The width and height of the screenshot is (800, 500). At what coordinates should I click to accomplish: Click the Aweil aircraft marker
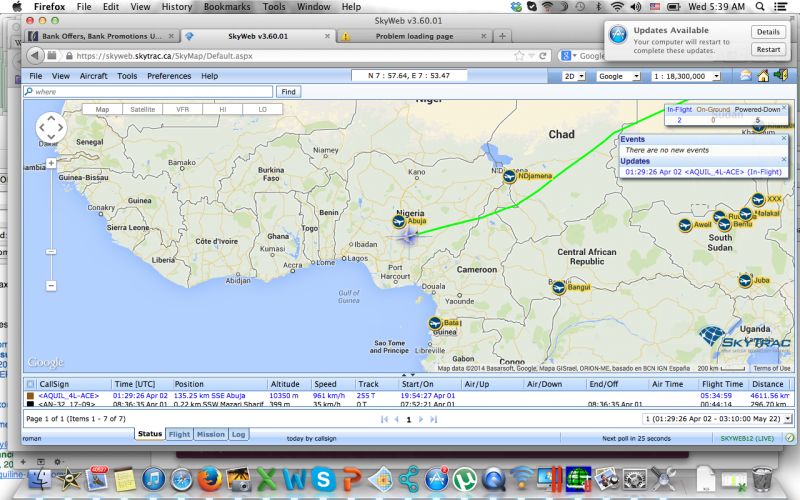(x=685, y=224)
